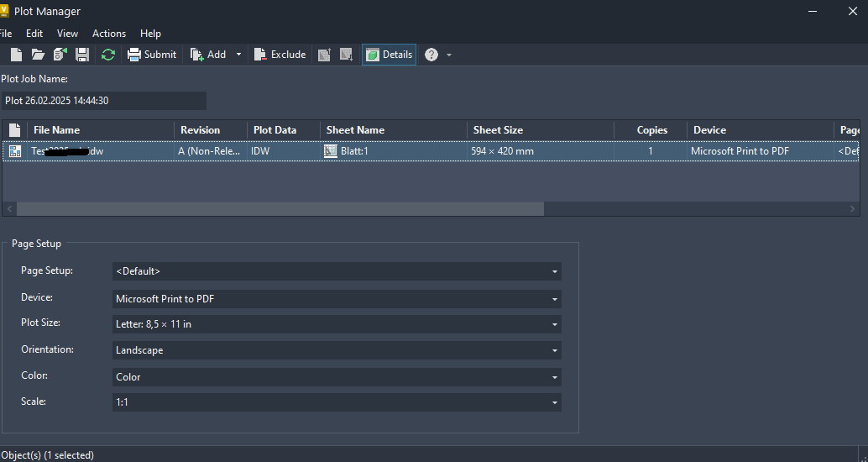The image size is (868, 462).
Task: Open the Edit menu
Action: [34, 34]
